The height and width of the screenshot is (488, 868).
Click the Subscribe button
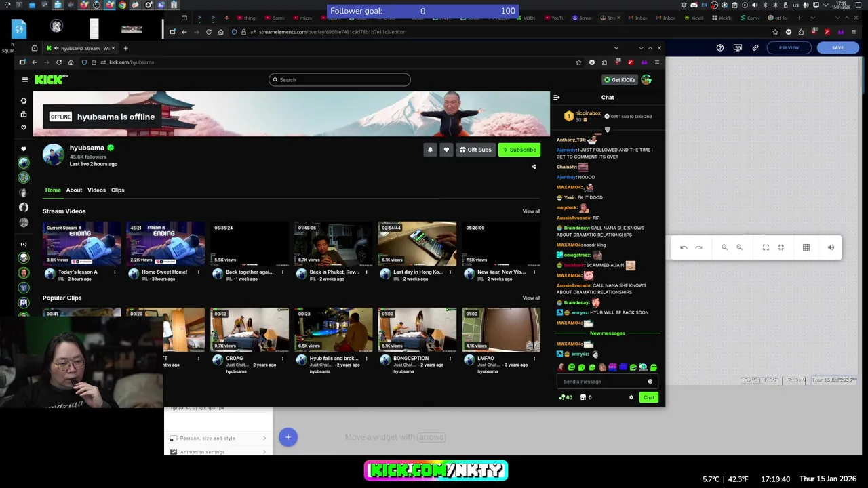[519, 150]
